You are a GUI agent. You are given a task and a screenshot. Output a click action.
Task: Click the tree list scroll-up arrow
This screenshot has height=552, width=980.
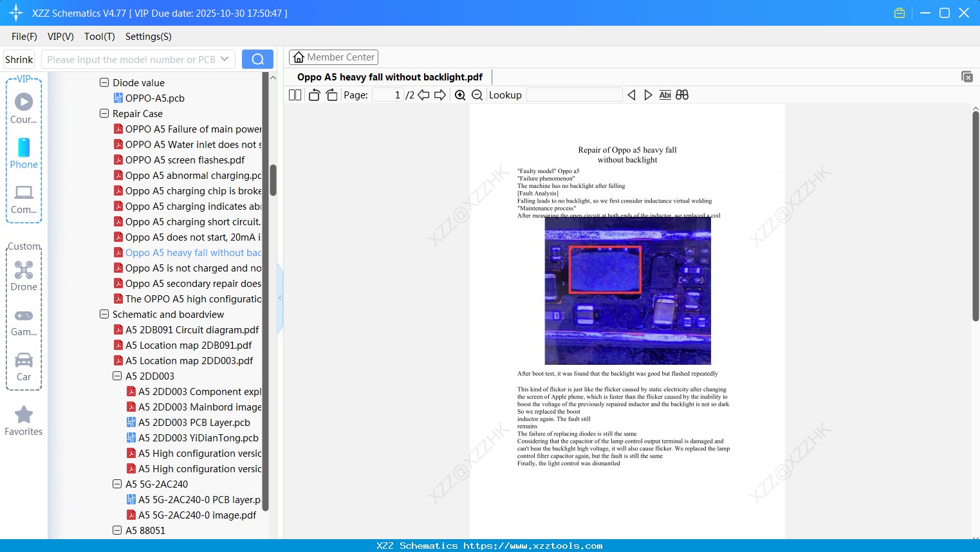pos(273,77)
